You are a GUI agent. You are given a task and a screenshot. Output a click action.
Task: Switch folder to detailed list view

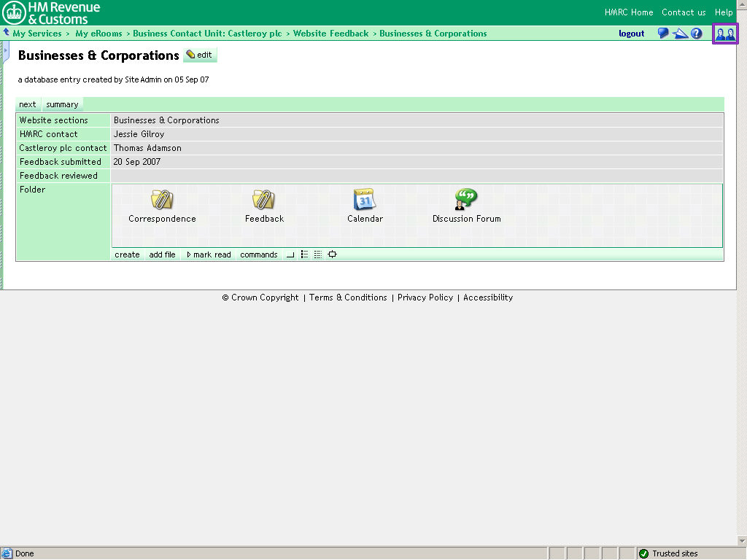click(318, 254)
